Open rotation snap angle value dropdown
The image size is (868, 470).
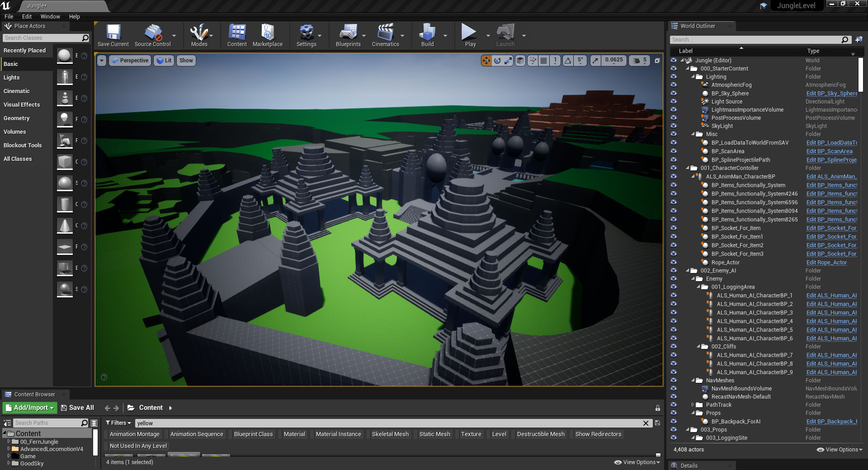point(580,61)
